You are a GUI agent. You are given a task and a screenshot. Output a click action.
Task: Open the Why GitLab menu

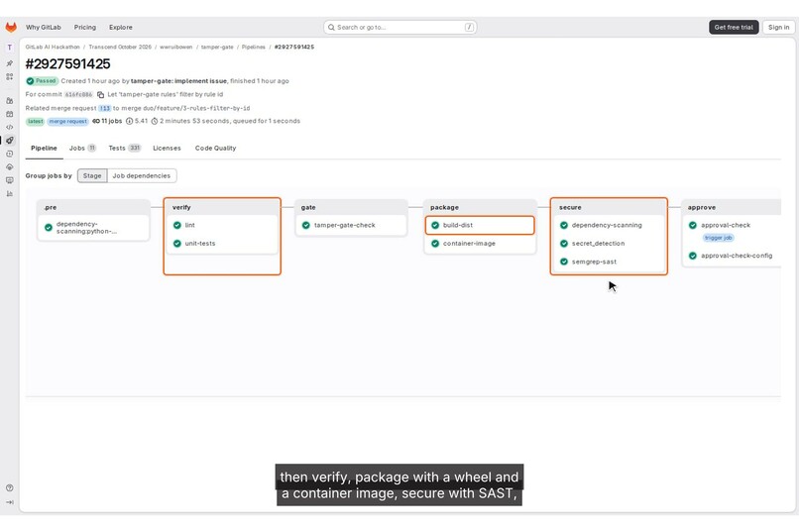[x=44, y=27]
